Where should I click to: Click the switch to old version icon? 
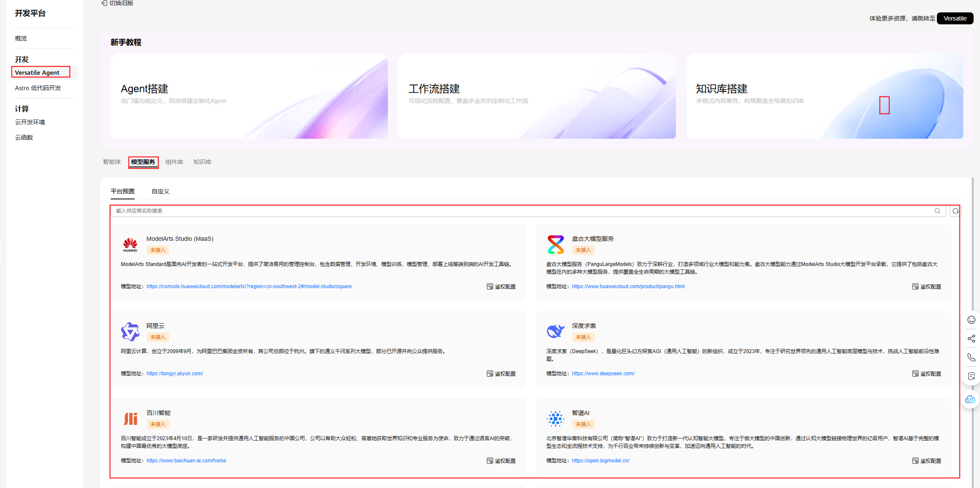104,3
